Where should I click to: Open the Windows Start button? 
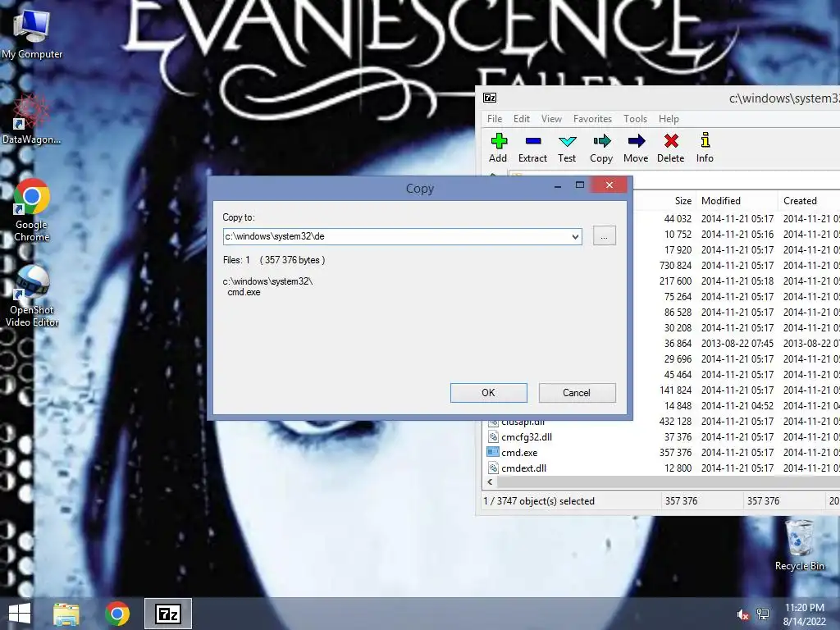[20, 614]
